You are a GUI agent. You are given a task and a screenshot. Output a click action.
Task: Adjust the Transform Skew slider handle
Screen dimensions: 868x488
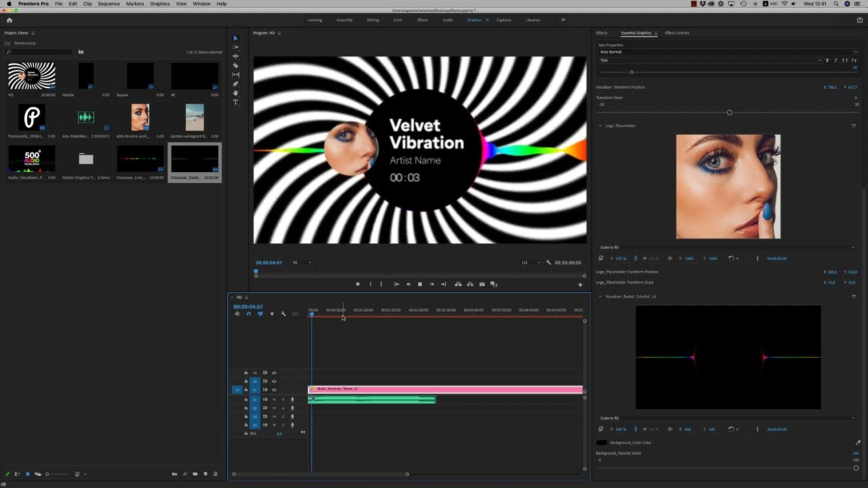pyautogui.click(x=730, y=113)
